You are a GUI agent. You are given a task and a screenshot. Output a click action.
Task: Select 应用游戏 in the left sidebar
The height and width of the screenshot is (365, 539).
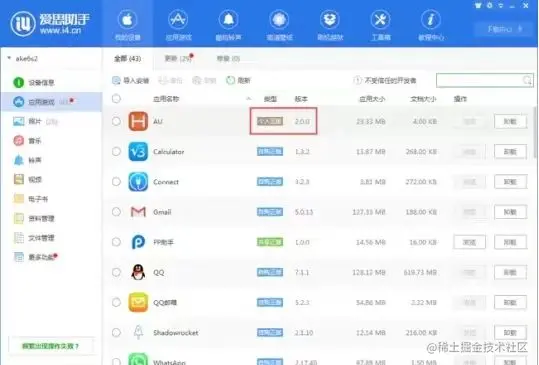[52, 102]
